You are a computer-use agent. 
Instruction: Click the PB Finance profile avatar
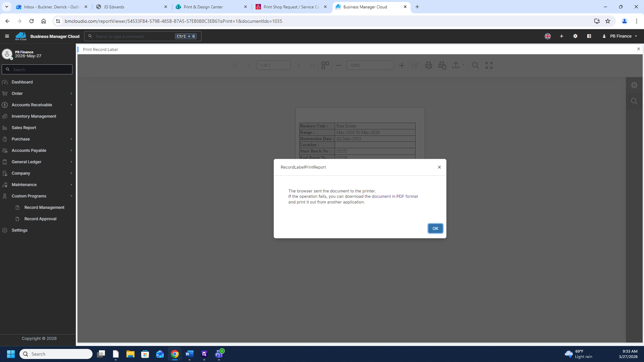(7, 54)
